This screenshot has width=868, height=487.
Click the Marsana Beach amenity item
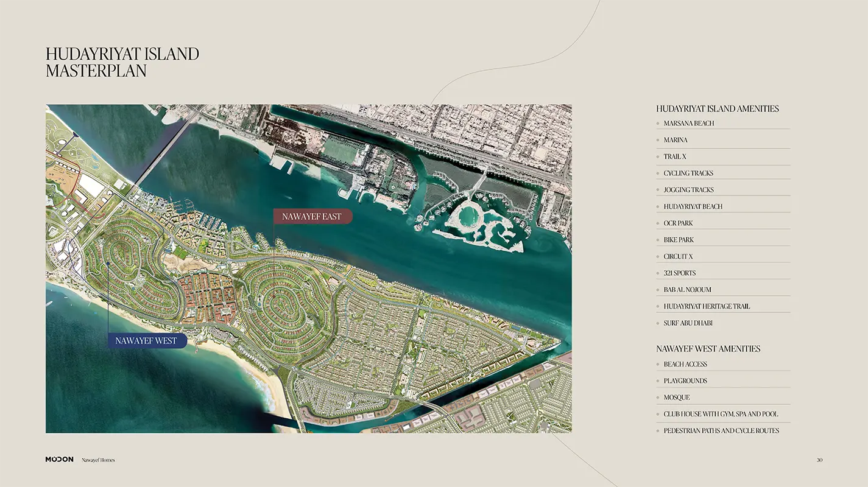click(689, 124)
